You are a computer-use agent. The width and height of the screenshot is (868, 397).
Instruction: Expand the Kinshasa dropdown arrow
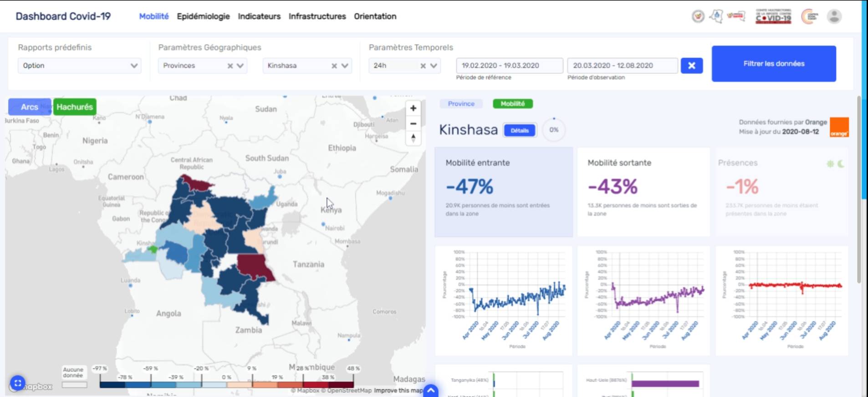pyautogui.click(x=345, y=66)
